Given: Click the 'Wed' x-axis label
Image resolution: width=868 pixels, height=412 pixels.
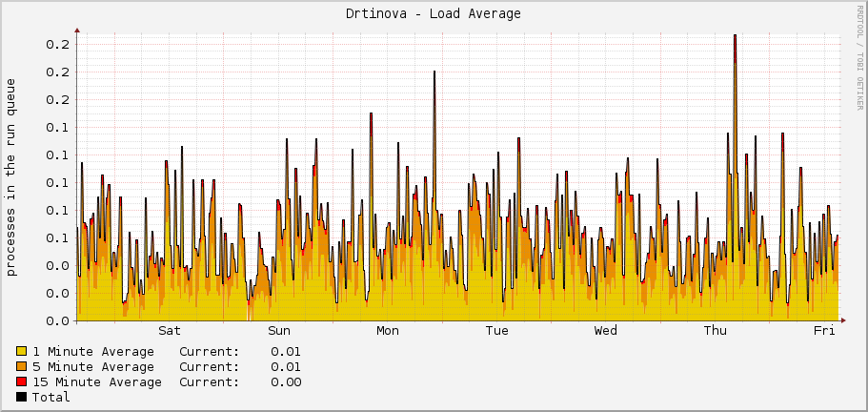Looking at the screenshot, I should coord(606,331).
